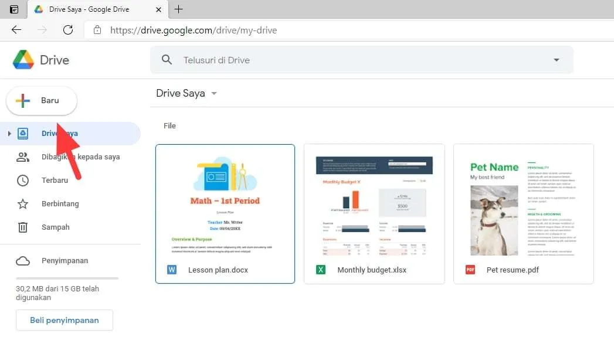
Task: Open Drive Saya header dropdown
Action: point(214,93)
